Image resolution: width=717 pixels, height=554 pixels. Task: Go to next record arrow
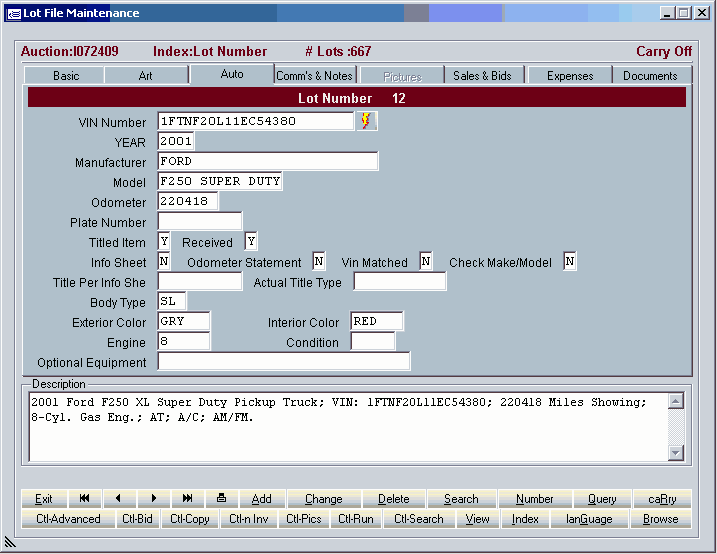154,499
